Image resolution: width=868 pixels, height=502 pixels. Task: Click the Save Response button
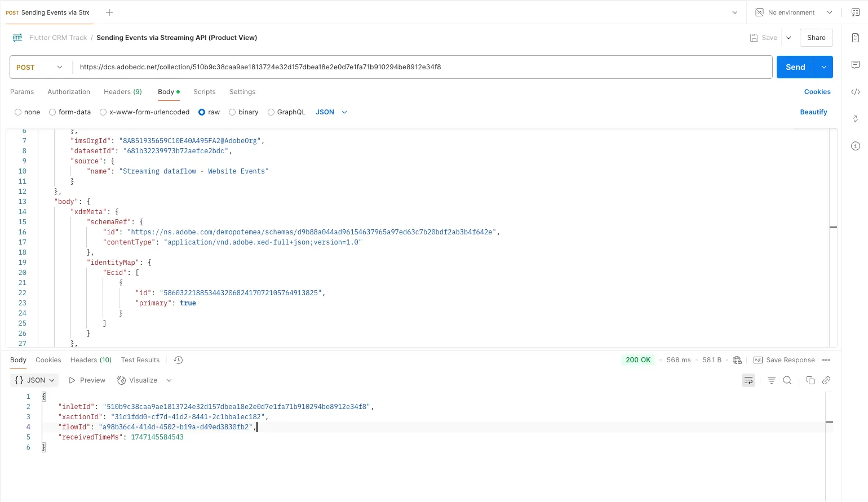point(784,360)
